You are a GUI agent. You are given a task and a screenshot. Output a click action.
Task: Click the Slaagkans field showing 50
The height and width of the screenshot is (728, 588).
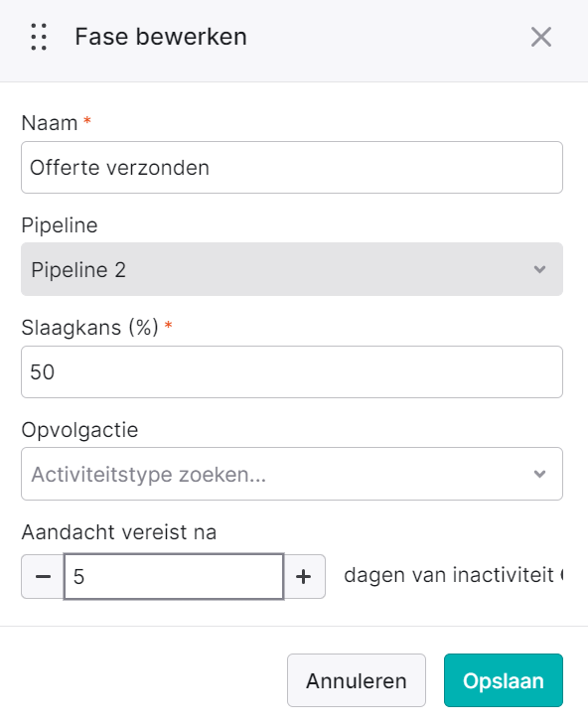pyautogui.click(x=292, y=371)
